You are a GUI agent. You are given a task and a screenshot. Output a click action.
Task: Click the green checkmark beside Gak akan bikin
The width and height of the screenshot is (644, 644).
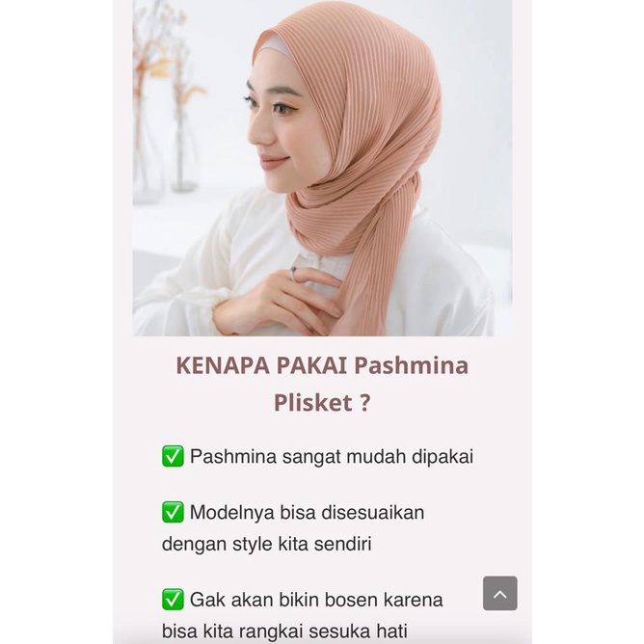click(173, 600)
